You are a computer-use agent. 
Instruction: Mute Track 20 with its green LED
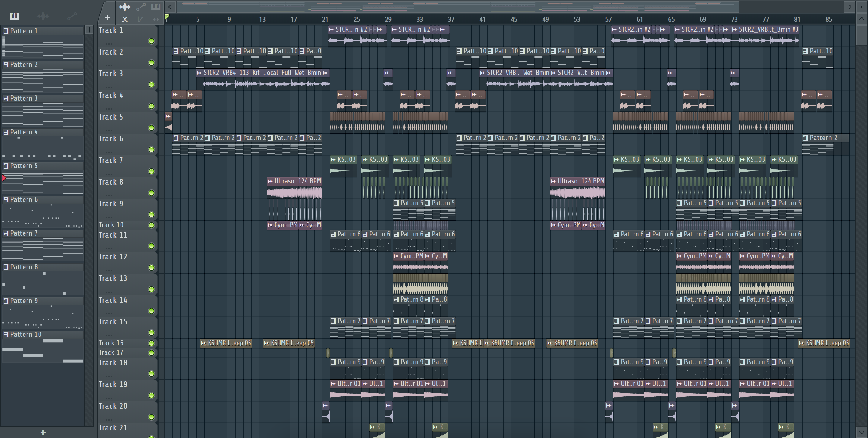click(x=152, y=417)
